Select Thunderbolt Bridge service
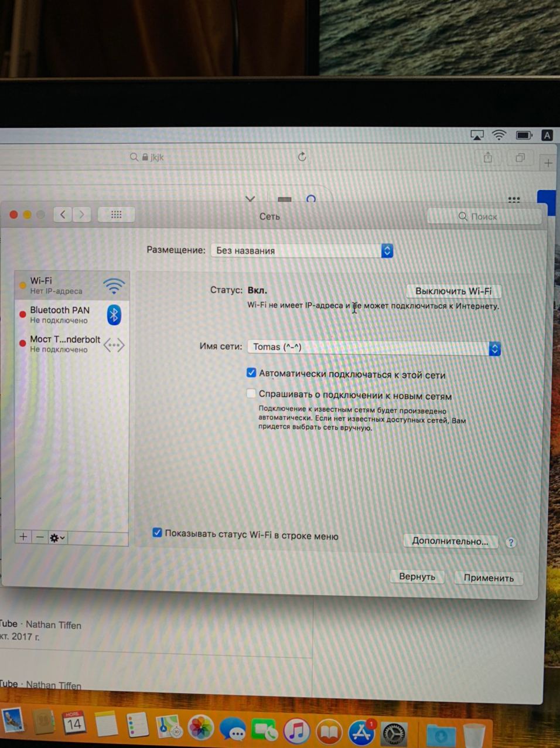This screenshot has height=748, width=560. coord(72,344)
